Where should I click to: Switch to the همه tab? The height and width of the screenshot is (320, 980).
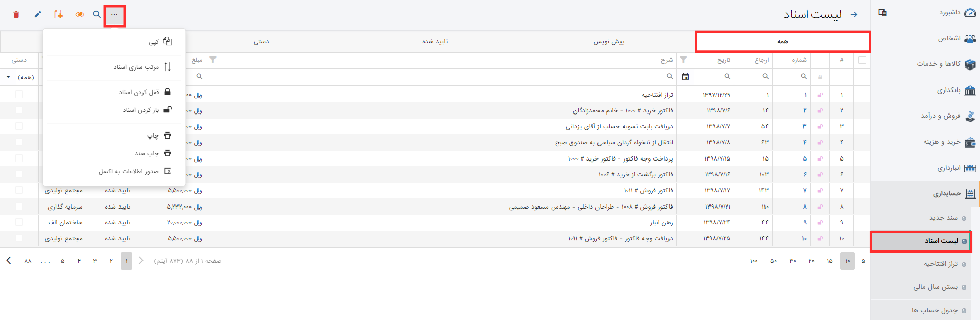click(x=783, y=41)
